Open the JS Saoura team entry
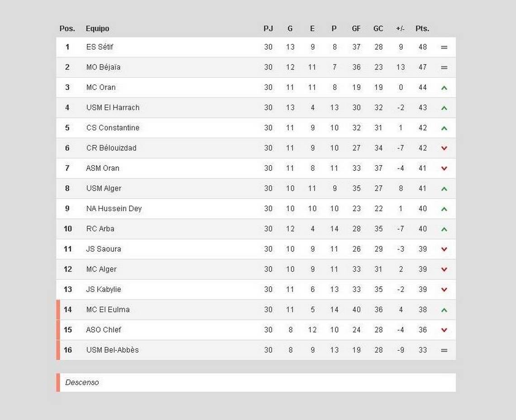 pos(103,249)
